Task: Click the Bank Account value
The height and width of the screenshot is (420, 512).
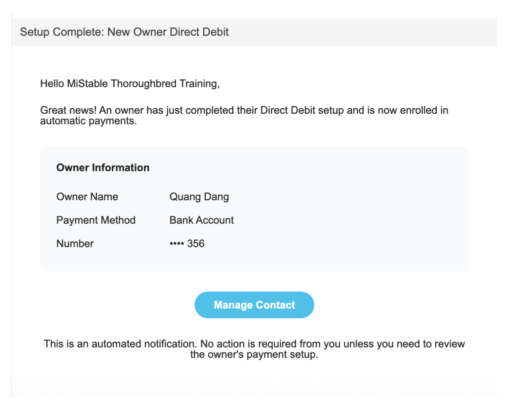Action: 201,220
